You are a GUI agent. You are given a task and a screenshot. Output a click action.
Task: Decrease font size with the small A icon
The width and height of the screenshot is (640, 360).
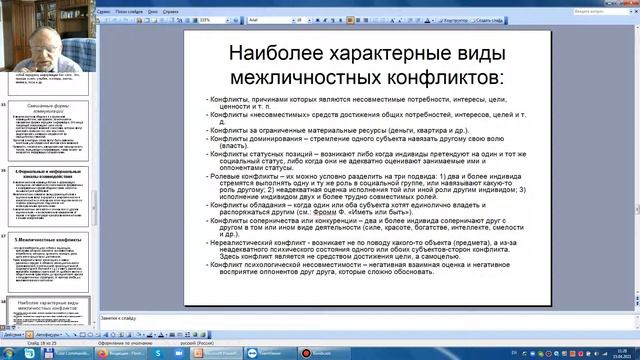click(x=400, y=20)
